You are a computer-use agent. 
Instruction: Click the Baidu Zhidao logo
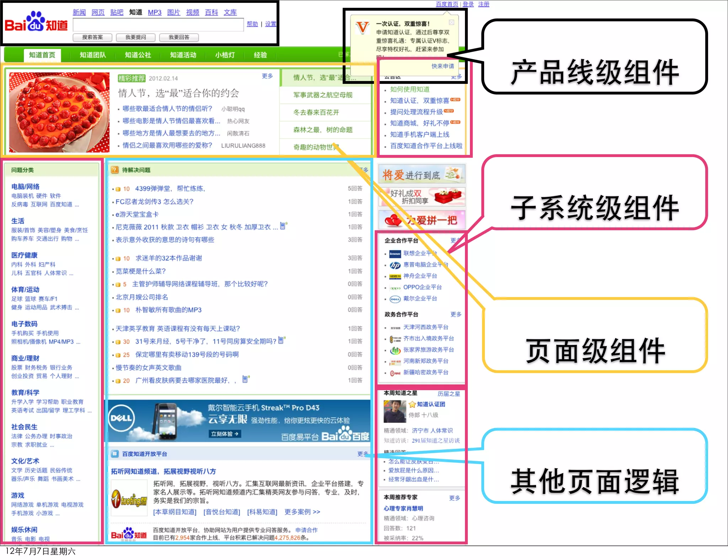36,22
